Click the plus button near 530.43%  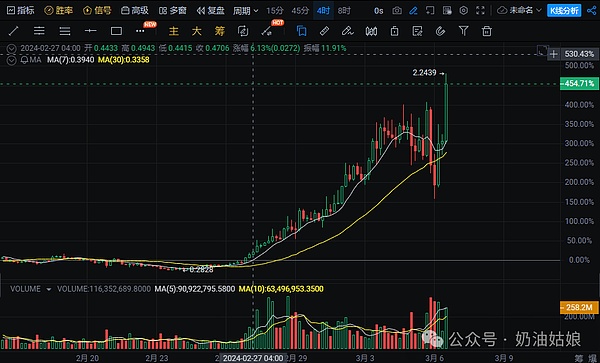click(x=553, y=54)
